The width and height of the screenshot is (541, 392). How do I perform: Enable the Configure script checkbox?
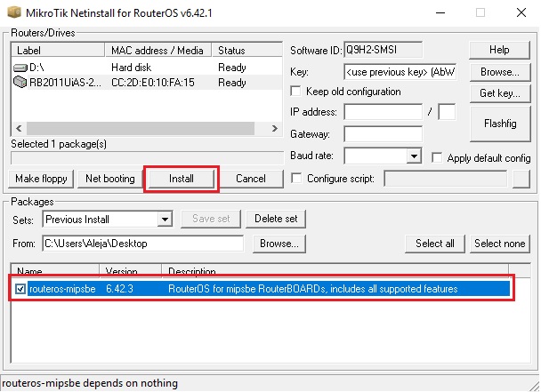point(296,179)
